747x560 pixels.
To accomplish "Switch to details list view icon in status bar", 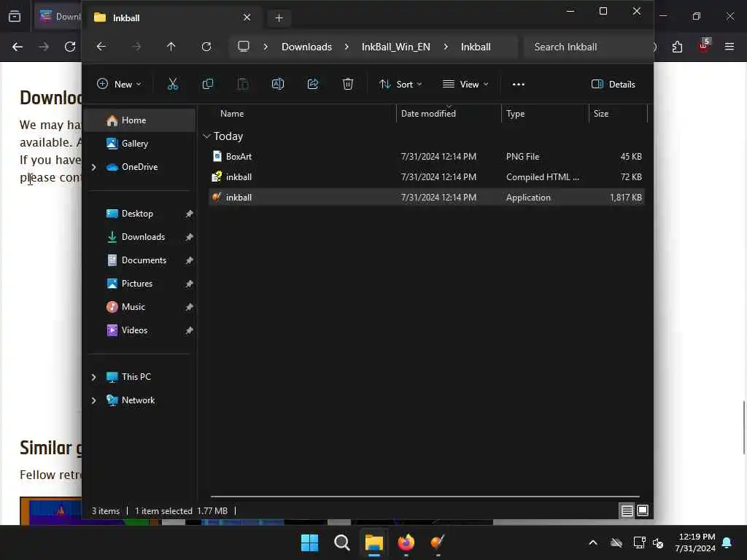I will click(627, 511).
